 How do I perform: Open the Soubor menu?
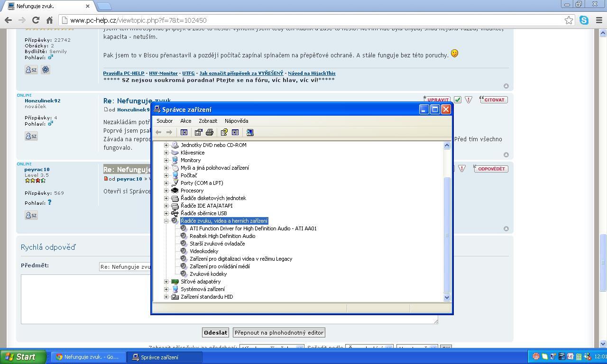tap(165, 121)
